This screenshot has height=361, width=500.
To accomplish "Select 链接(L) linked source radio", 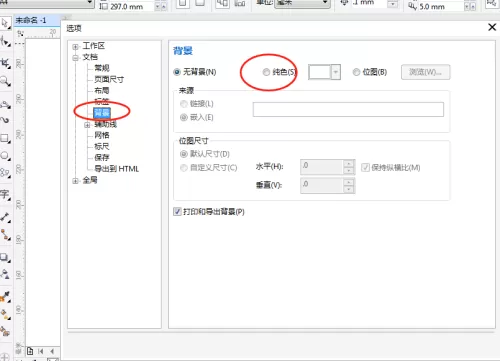I will coord(197,104).
